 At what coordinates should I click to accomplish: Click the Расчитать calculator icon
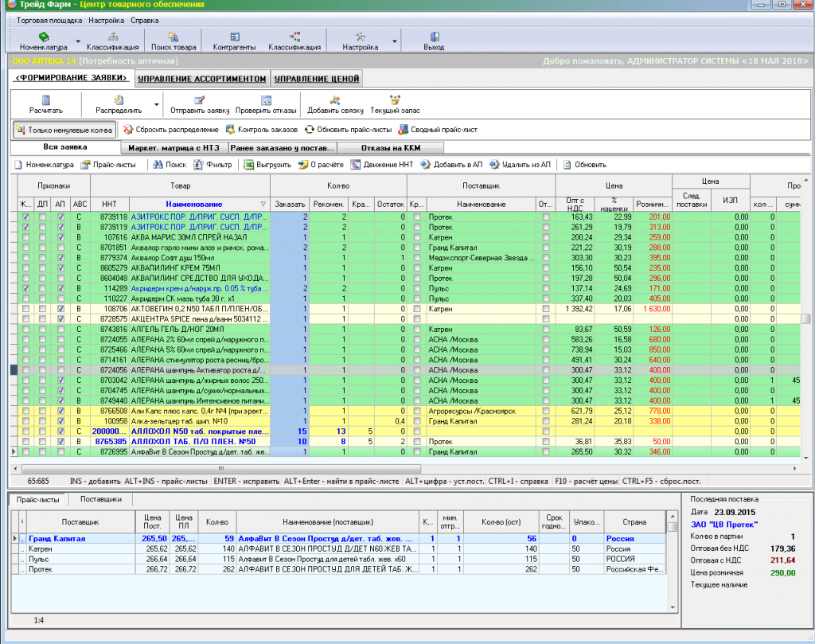[45, 100]
